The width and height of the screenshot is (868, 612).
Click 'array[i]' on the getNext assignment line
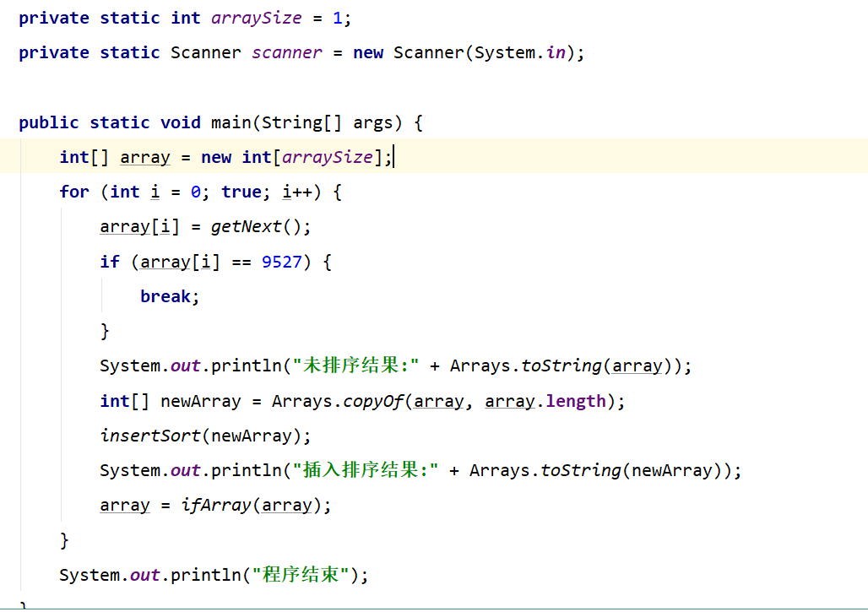[x=139, y=227]
